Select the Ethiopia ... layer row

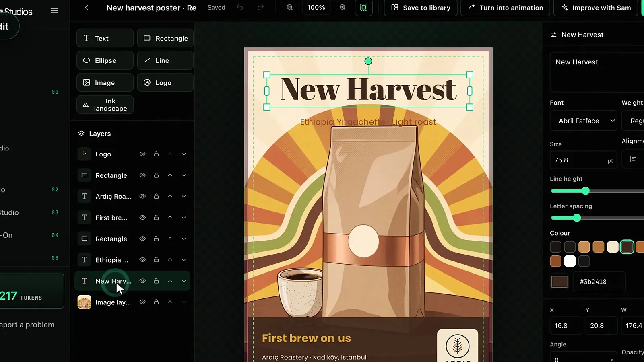click(x=132, y=260)
